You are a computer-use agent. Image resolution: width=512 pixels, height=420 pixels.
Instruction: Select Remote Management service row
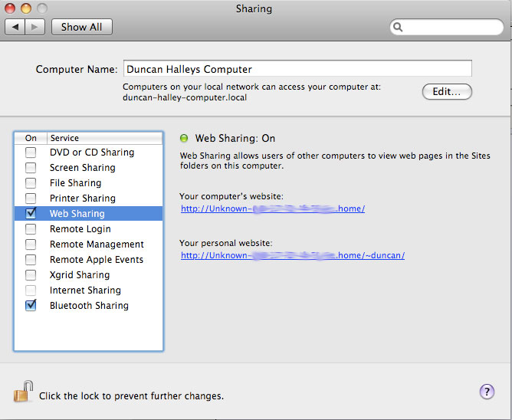click(88, 244)
